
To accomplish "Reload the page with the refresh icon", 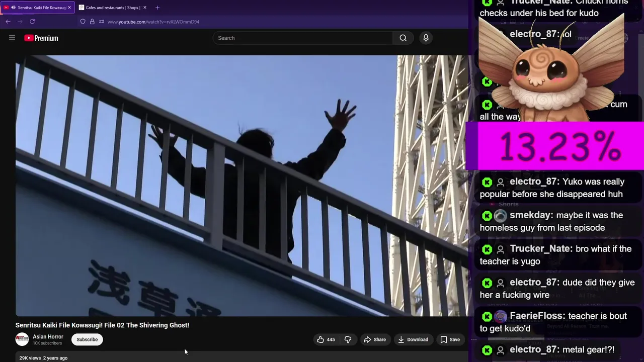I will point(32,22).
